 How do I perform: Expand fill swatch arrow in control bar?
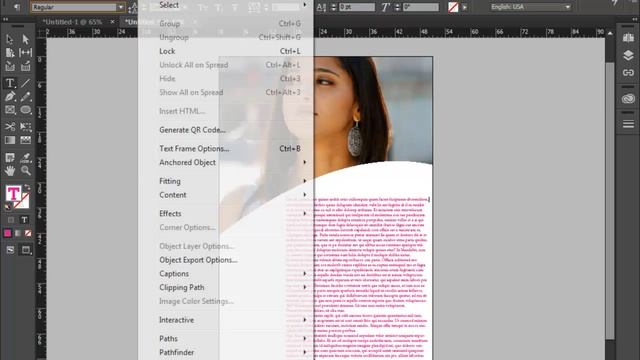pos(464,7)
